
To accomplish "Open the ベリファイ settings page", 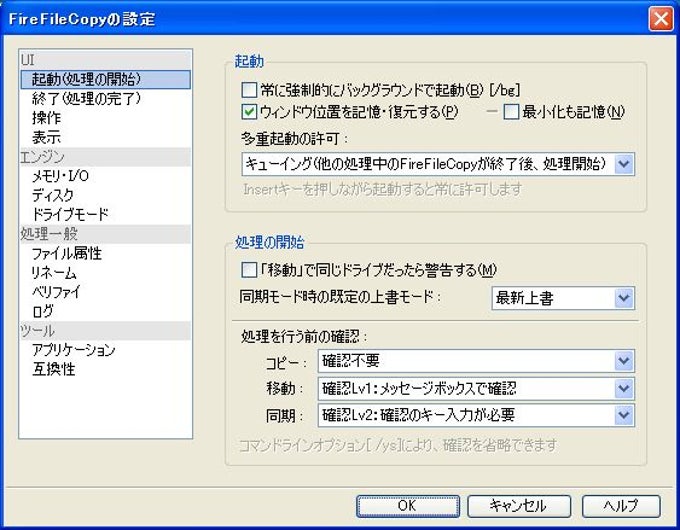I will point(105,292).
